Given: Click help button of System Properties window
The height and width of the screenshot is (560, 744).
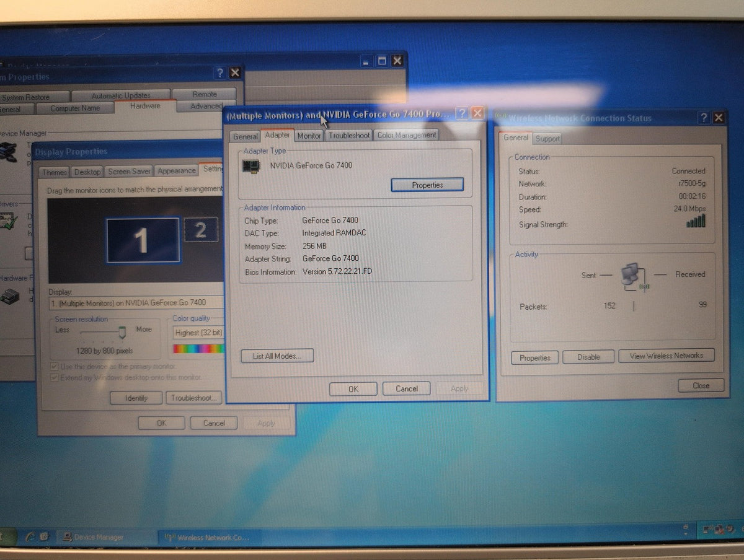Looking at the screenshot, I should 220,72.
